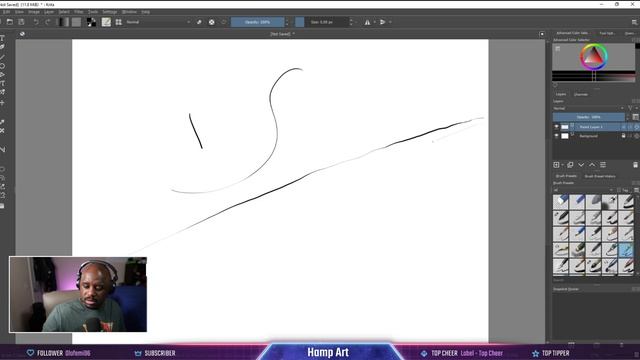Open the layer blending mode dropdown
Screen dimensions: 640x360
point(589,108)
